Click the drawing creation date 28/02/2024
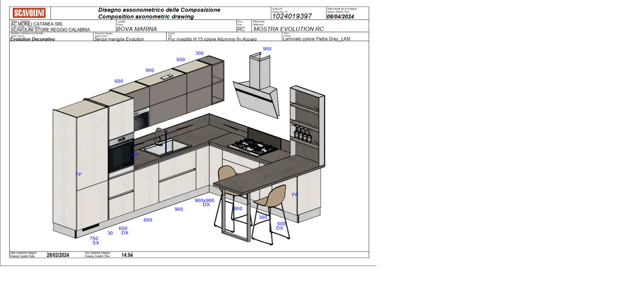Viewport: 644px width, 306px height. [x=58, y=255]
